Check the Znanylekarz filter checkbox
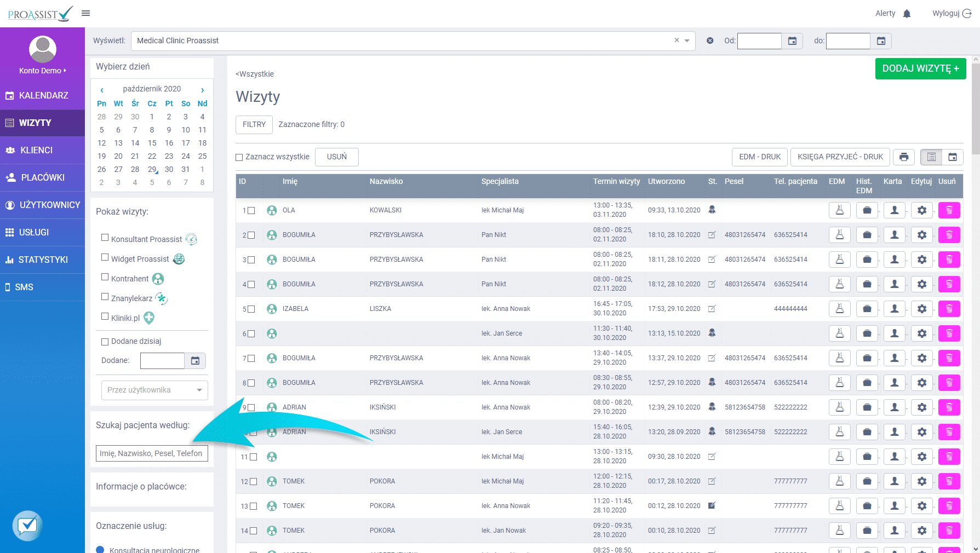 105,297
